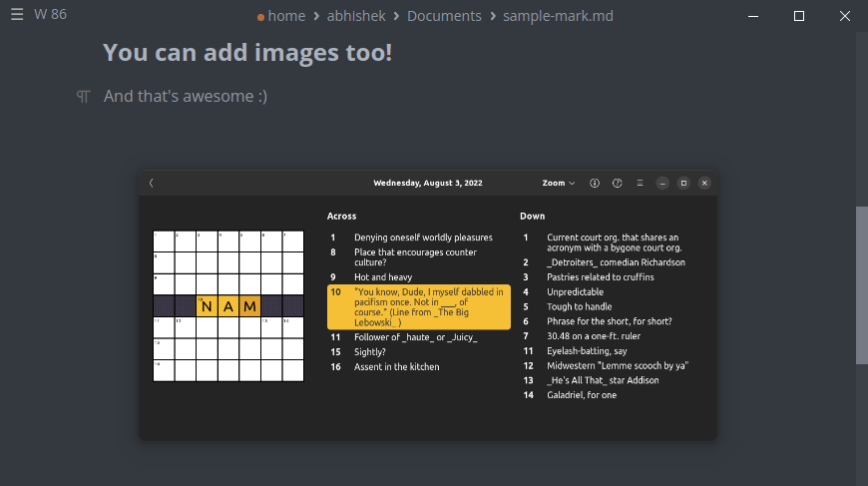Viewport: 868px width, 486px height.
Task: Click the crossword window's maximize icon
Action: [x=683, y=183]
